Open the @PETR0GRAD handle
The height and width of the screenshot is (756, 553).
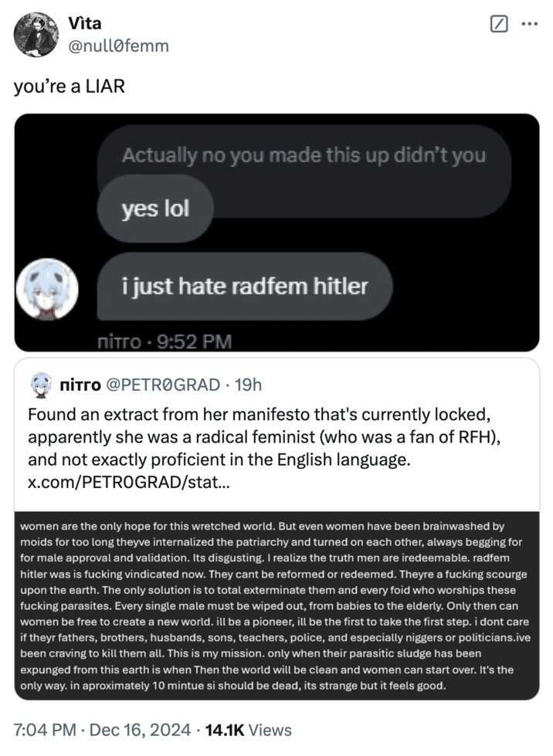tap(163, 385)
